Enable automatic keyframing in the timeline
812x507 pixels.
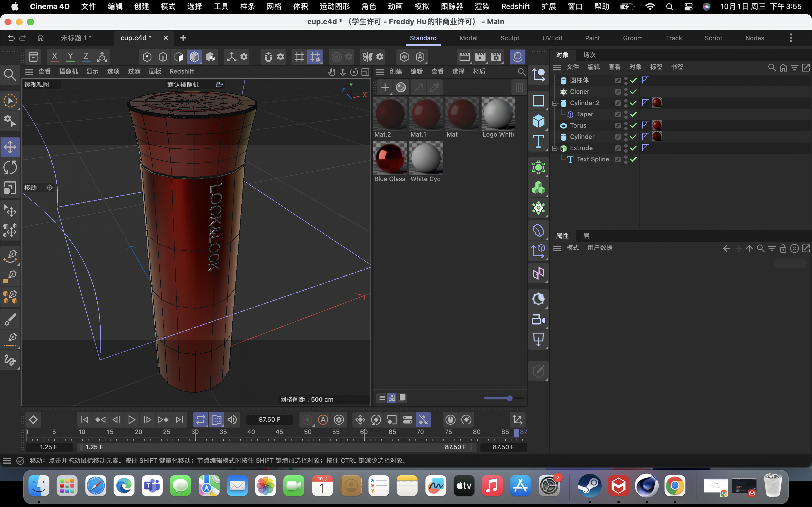(323, 419)
